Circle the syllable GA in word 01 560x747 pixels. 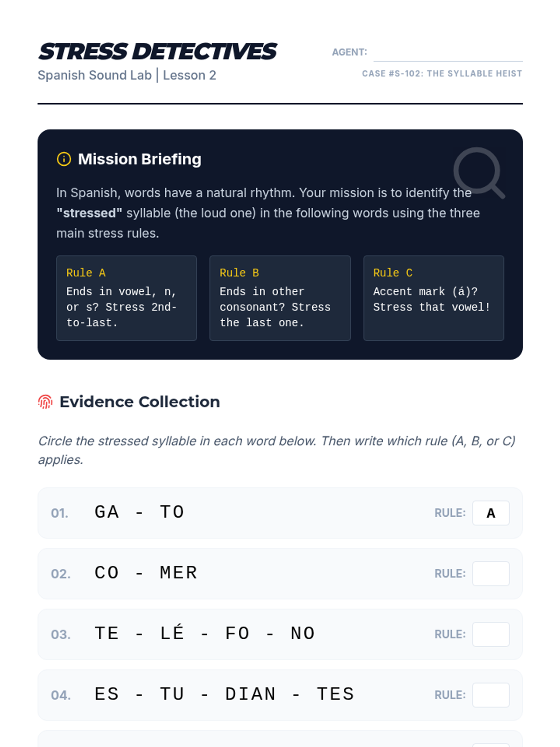pyautogui.click(x=107, y=513)
